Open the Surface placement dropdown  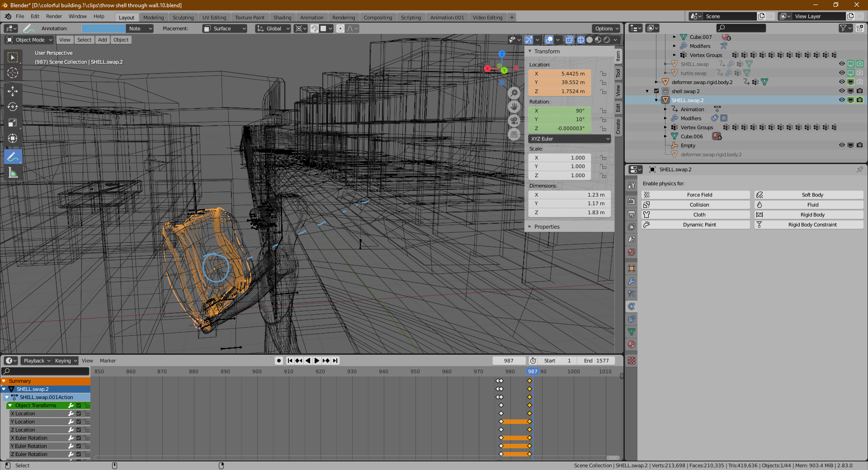(x=225, y=28)
